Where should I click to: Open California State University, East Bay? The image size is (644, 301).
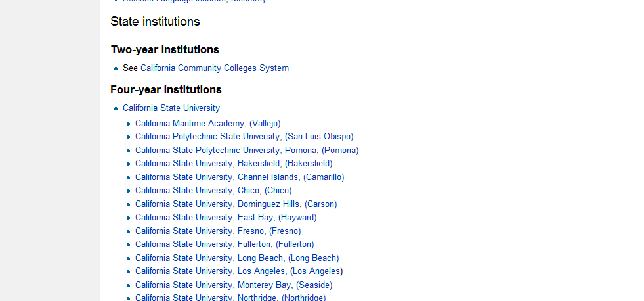click(204, 218)
